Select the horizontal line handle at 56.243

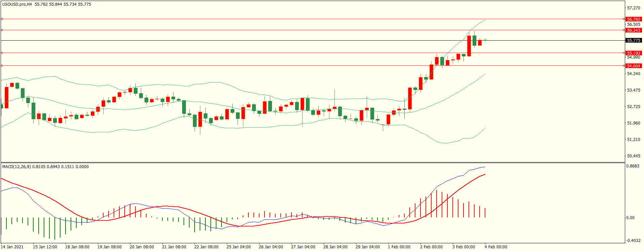[2, 30]
